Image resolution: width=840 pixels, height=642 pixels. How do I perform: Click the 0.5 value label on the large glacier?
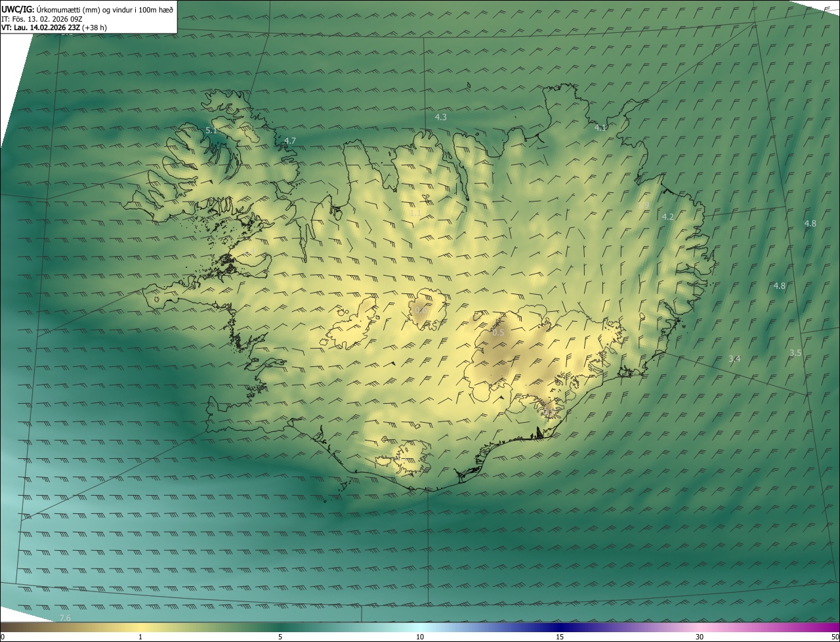498,333
